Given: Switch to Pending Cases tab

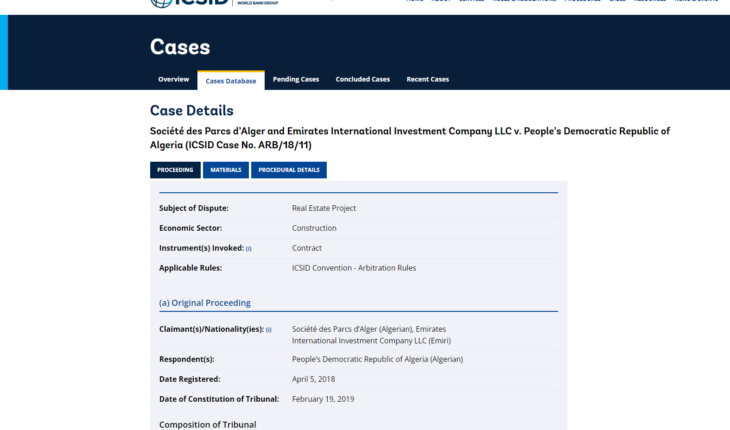Looking at the screenshot, I should (x=296, y=80).
